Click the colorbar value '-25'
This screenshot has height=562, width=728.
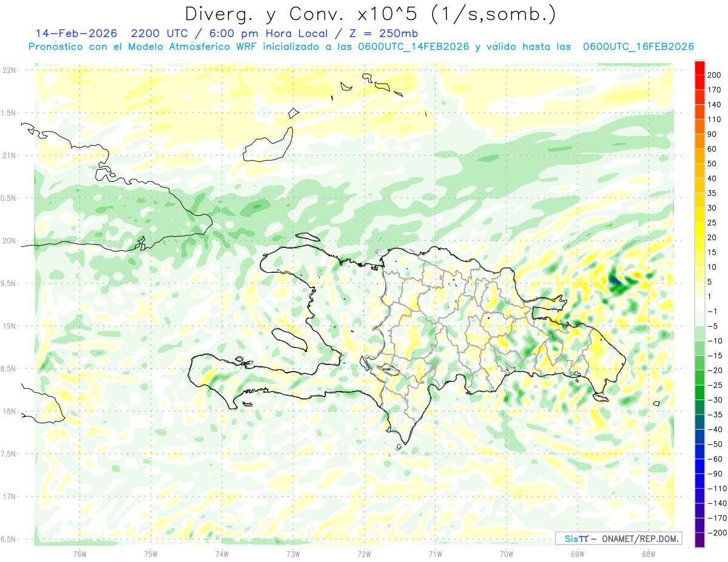[715, 385]
